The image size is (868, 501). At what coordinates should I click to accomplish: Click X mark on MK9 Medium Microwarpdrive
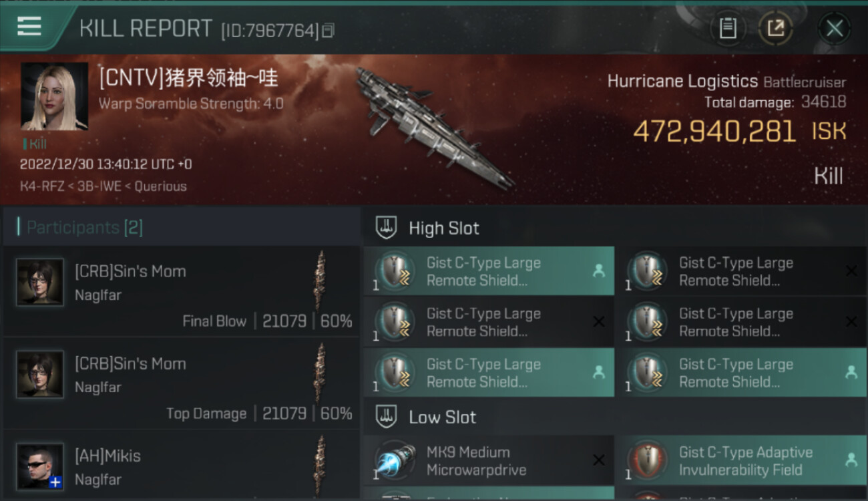click(x=599, y=460)
